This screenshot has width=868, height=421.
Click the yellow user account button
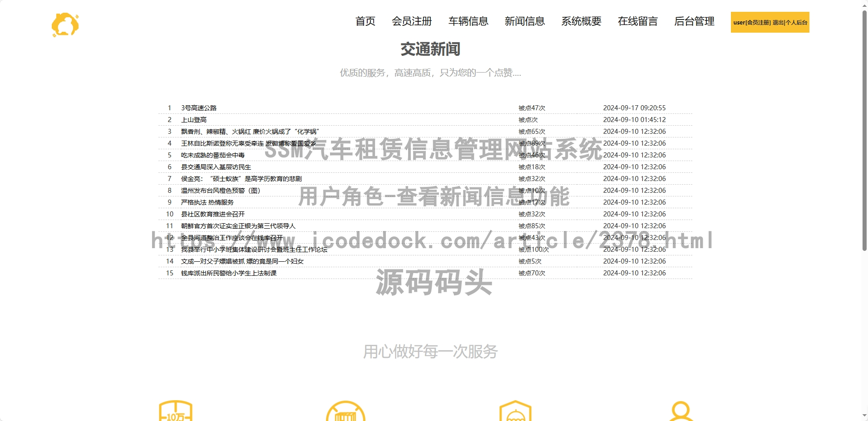point(770,22)
